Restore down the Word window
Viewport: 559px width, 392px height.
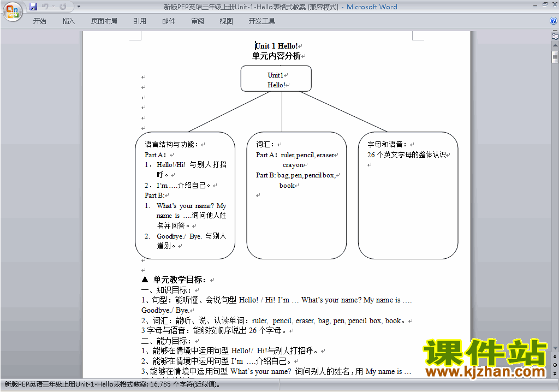[545, 4]
